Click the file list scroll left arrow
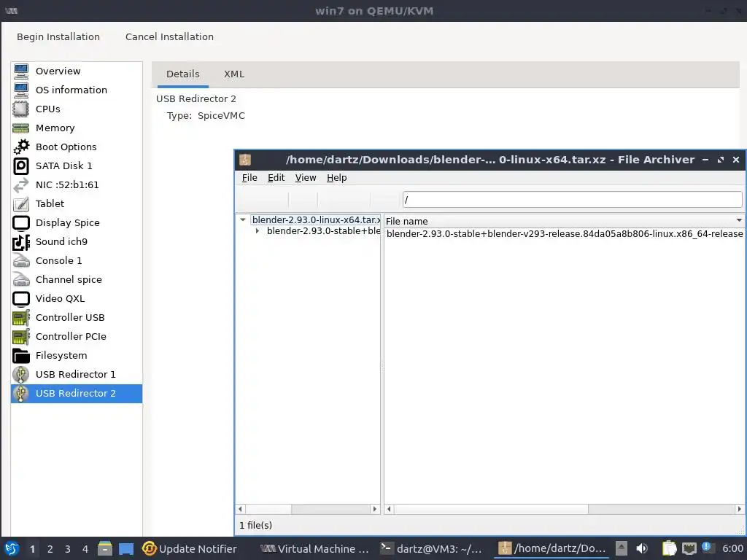This screenshot has width=747, height=560. pyautogui.click(x=389, y=509)
